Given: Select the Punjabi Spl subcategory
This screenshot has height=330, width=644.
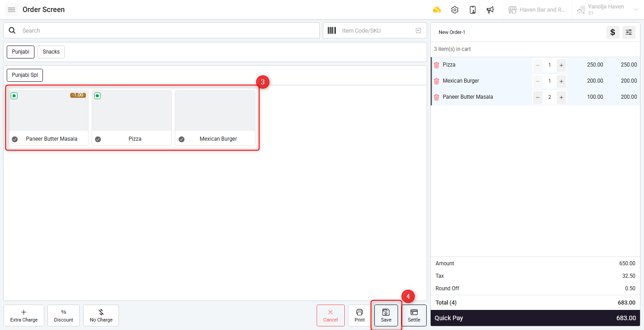Looking at the screenshot, I should click(25, 75).
